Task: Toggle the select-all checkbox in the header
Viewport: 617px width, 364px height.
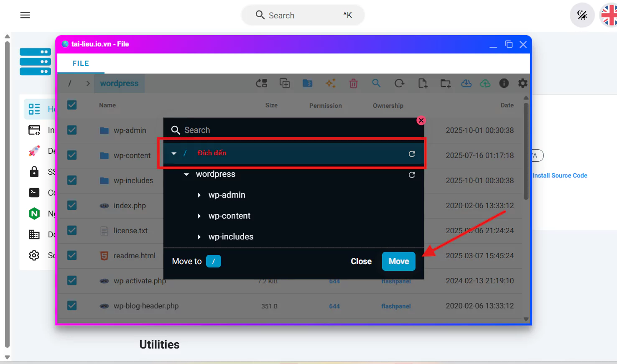Action: 72,105
